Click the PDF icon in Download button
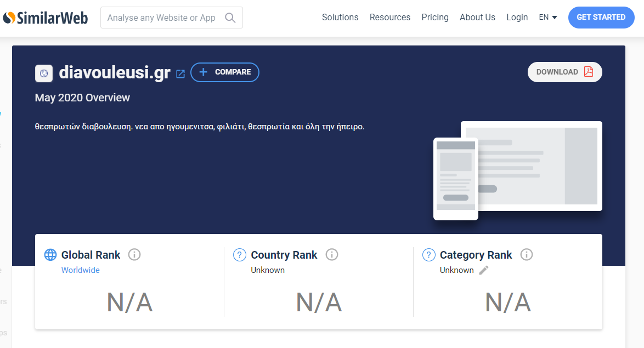This screenshot has width=644, height=348. (589, 72)
